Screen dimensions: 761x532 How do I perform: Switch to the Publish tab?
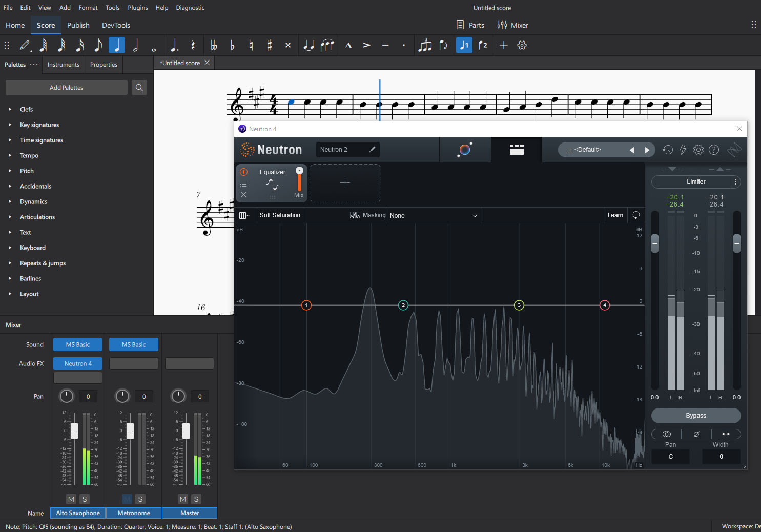click(x=78, y=25)
